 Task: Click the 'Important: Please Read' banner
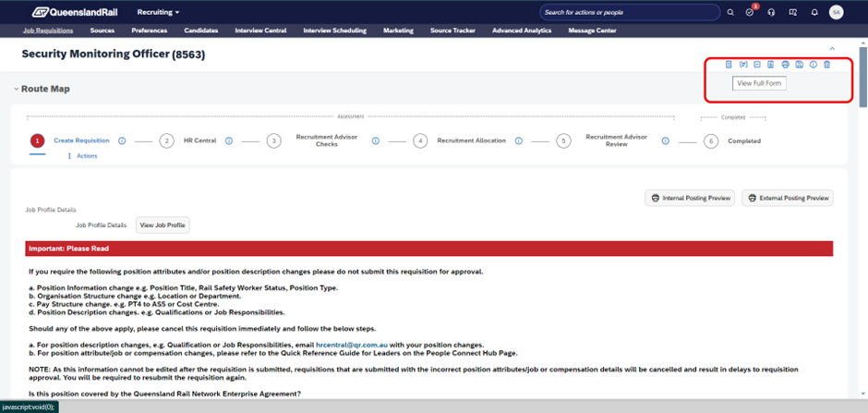tap(429, 249)
